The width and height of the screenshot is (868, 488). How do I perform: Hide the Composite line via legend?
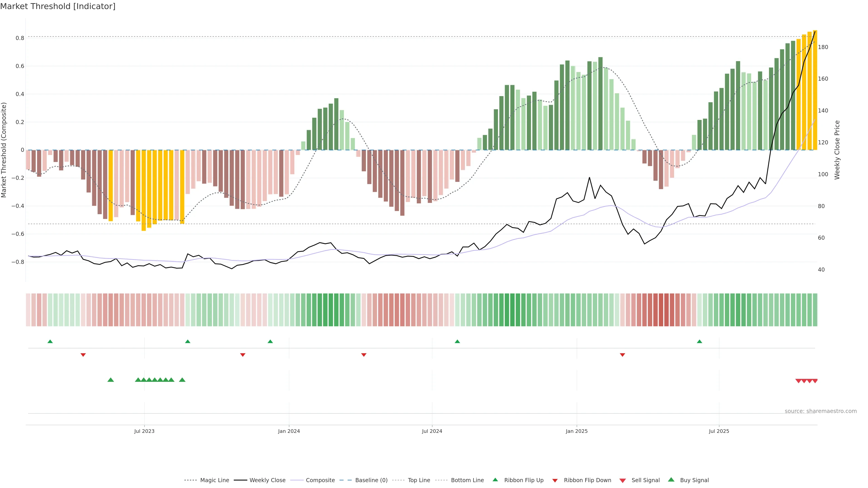click(320, 480)
